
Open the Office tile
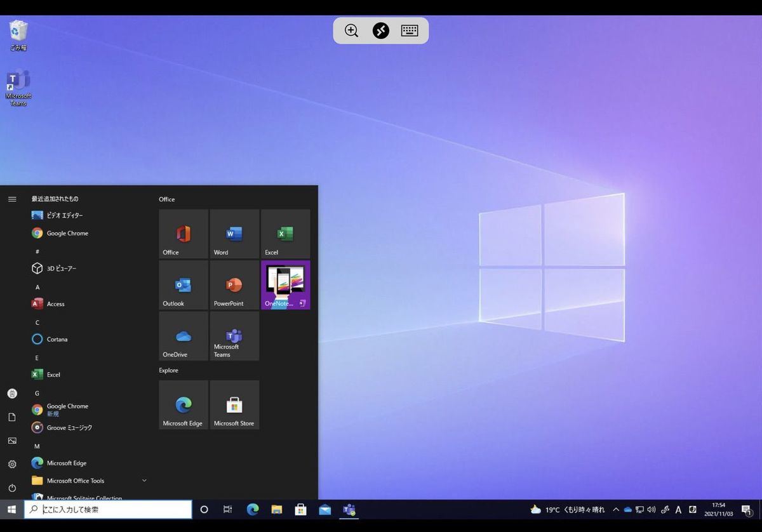184,234
